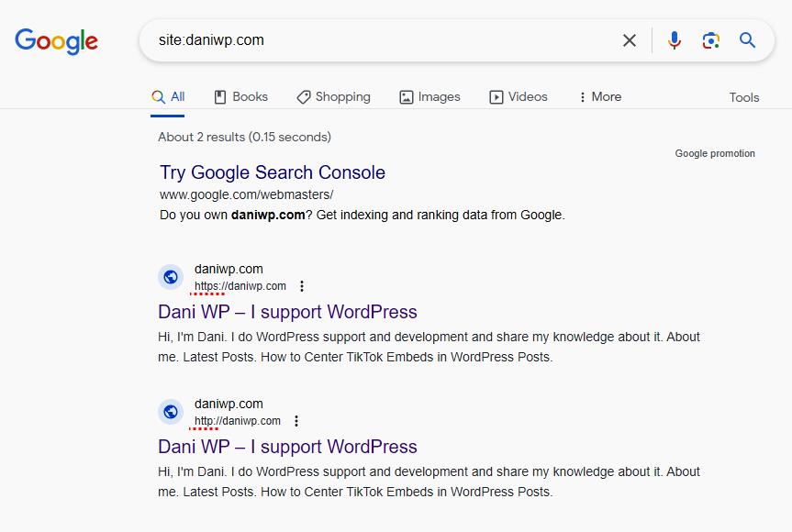The width and height of the screenshot is (792, 532).
Task: Open options menu for https://daniwp.com result
Action: click(302, 286)
